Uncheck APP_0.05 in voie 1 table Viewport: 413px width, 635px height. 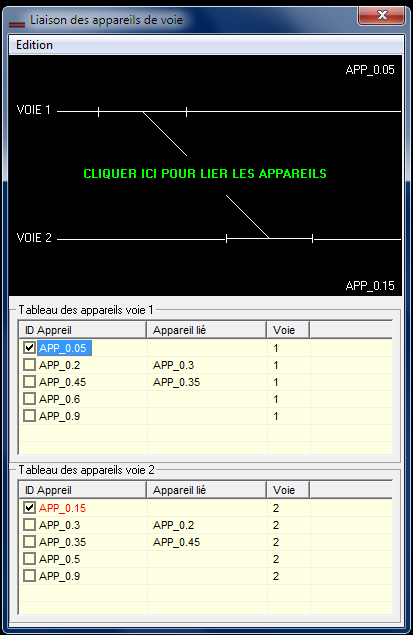coord(29,348)
